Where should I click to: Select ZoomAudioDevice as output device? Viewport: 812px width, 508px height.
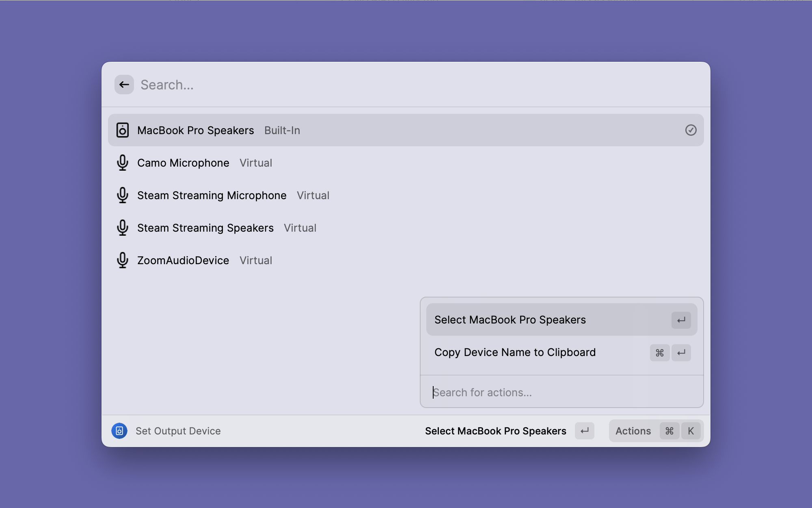pos(184,261)
